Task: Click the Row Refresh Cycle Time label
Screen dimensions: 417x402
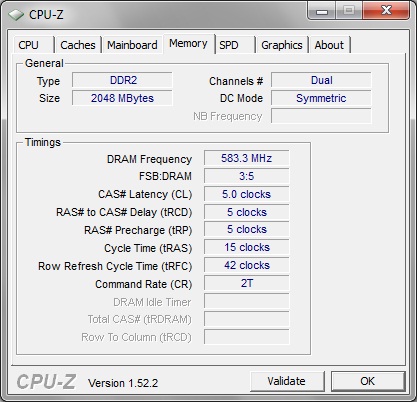Action: [115, 266]
